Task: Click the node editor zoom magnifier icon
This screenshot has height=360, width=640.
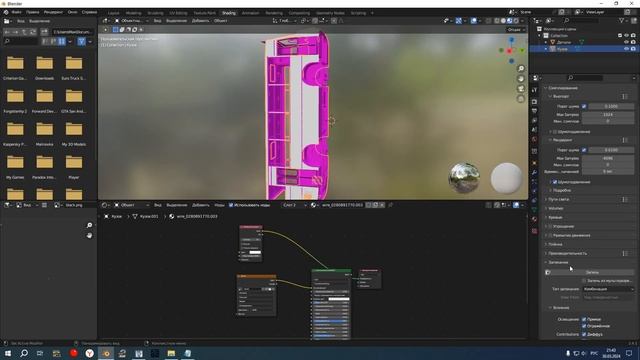Action: (x=89, y=225)
